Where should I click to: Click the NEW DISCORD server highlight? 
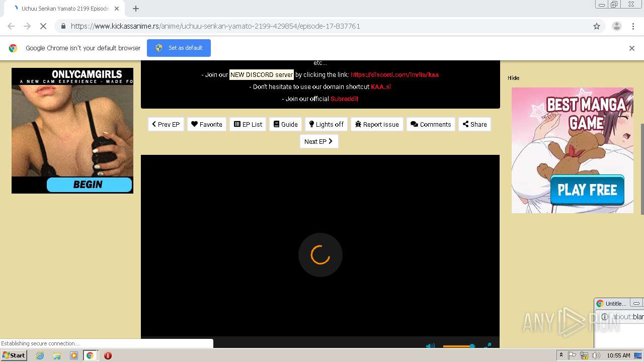(262, 74)
